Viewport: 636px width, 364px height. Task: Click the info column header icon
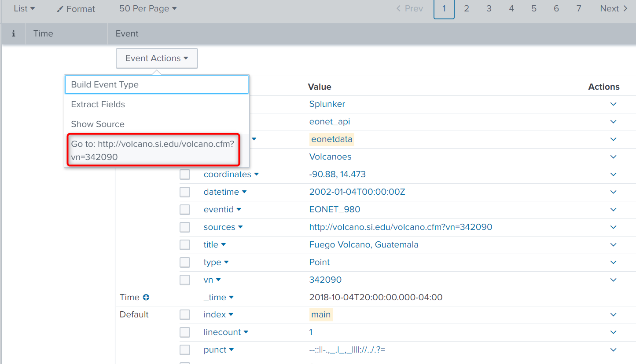click(x=13, y=33)
